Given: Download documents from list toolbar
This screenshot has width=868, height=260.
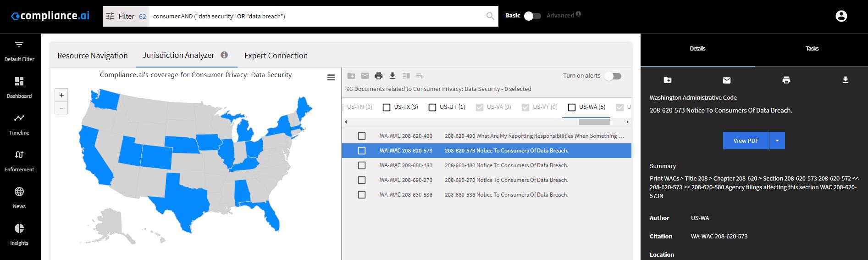Looking at the screenshot, I should pos(393,76).
